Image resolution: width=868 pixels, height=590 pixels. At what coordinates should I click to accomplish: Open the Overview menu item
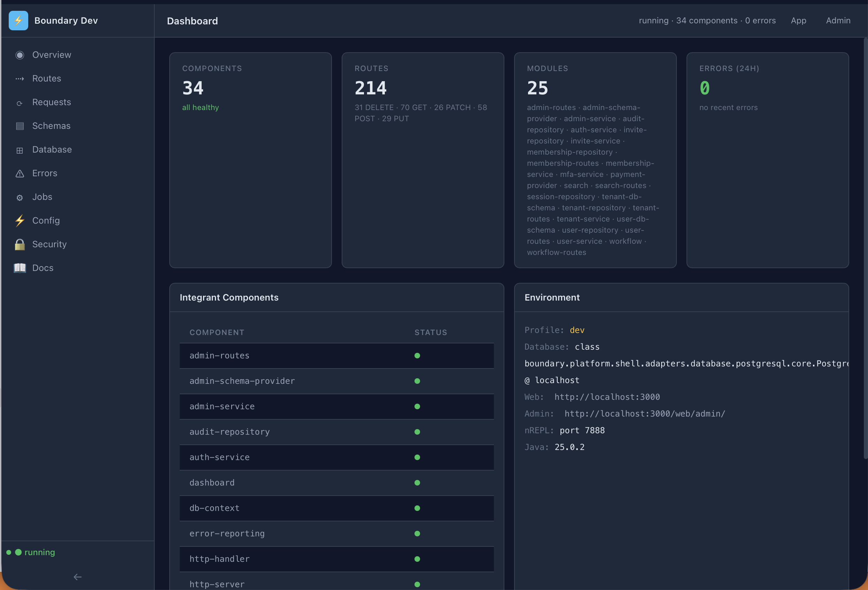pyautogui.click(x=78, y=55)
